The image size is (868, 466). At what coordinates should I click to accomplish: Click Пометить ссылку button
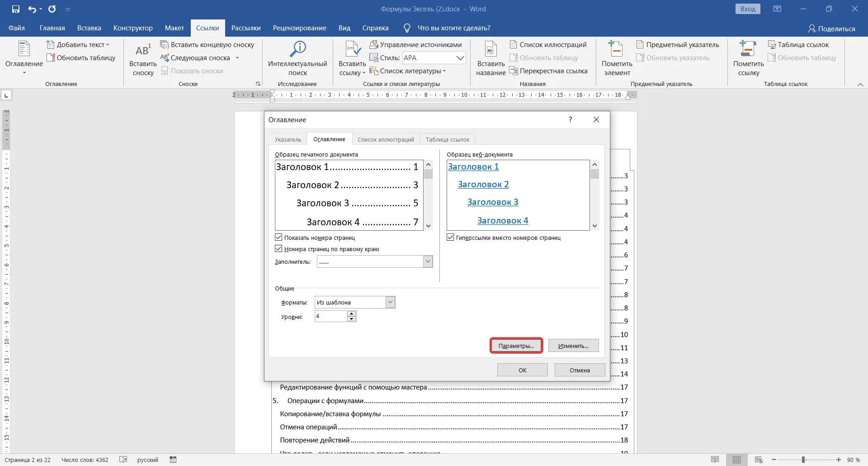(x=748, y=58)
